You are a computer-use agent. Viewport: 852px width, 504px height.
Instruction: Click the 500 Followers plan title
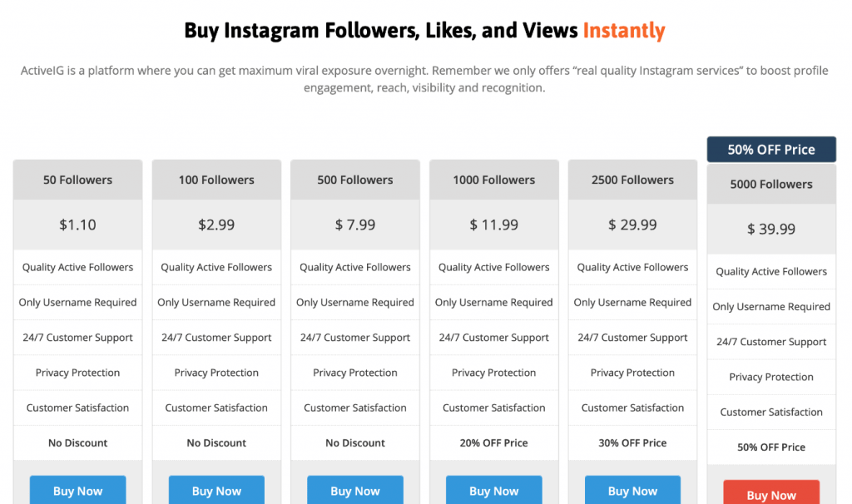(x=355, y=180)
